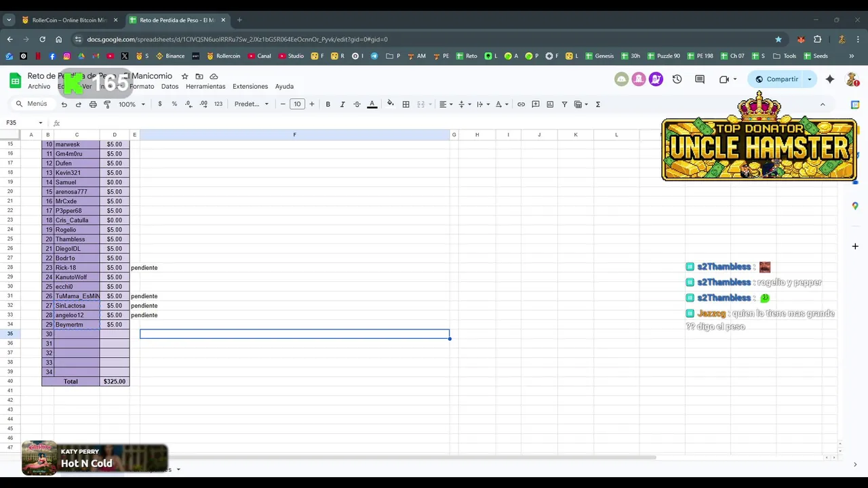Open version history clock icon

click(677, 79)
